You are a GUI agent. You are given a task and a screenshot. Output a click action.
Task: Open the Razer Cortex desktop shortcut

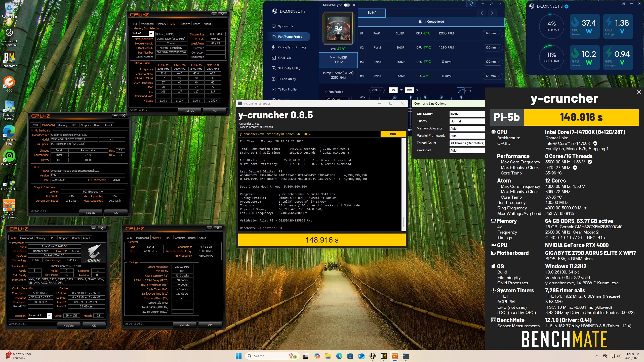point(9,158)
